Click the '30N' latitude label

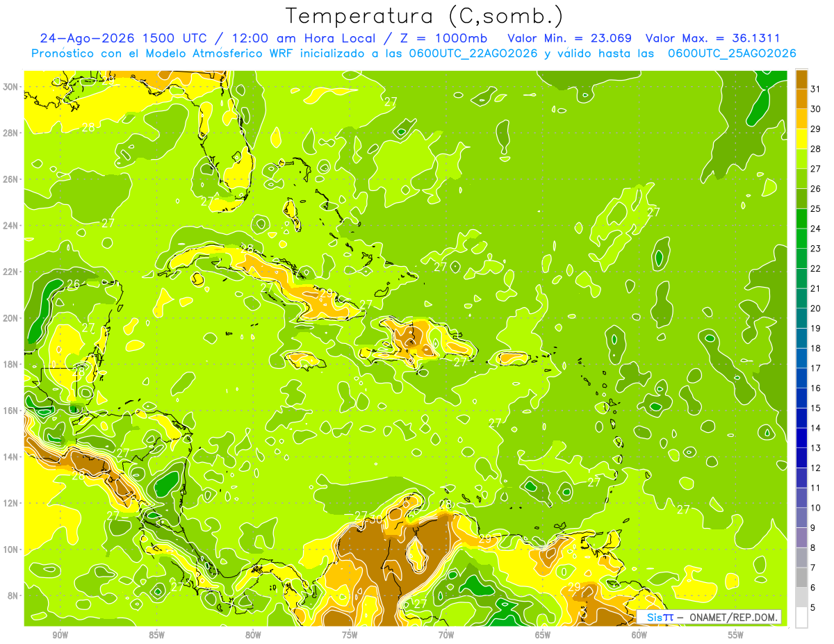(12, 87)
